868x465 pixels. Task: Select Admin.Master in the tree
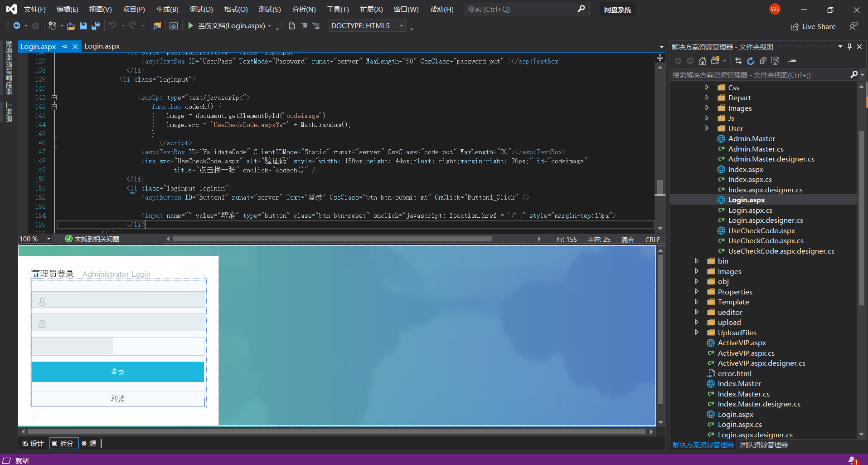751,138
